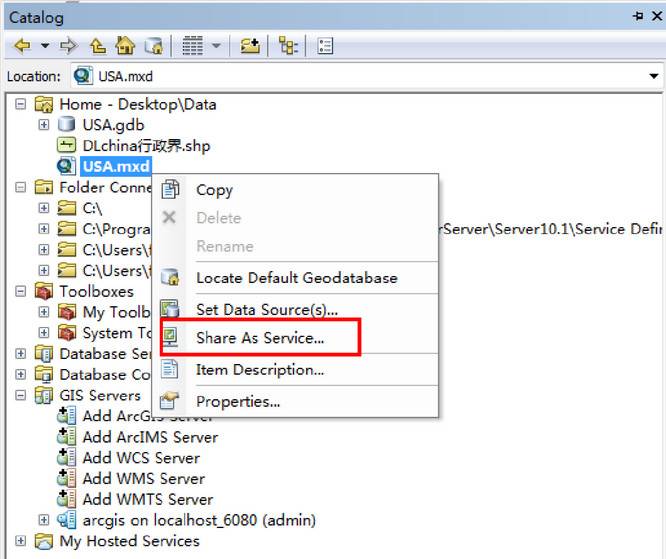
Task: Click Add WMS Server item
Action: [144, 479]
